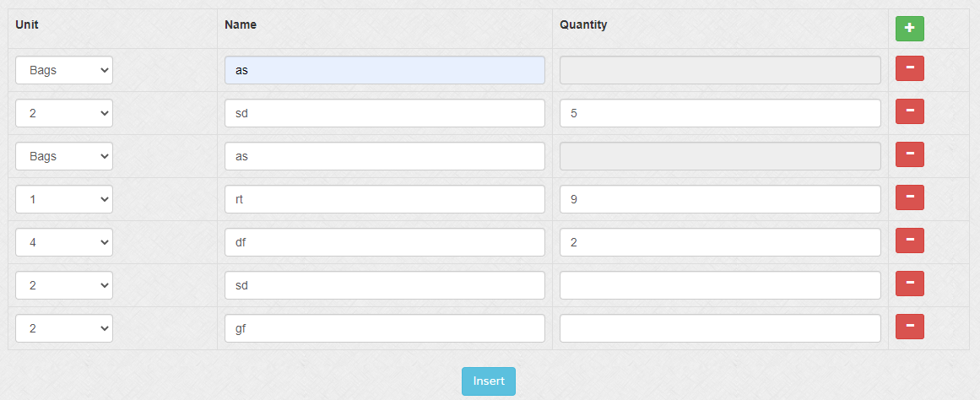This screenshot has height=400, width=980.
Task: Focus the Quantity field containing 9
Action: coord(720,199)
